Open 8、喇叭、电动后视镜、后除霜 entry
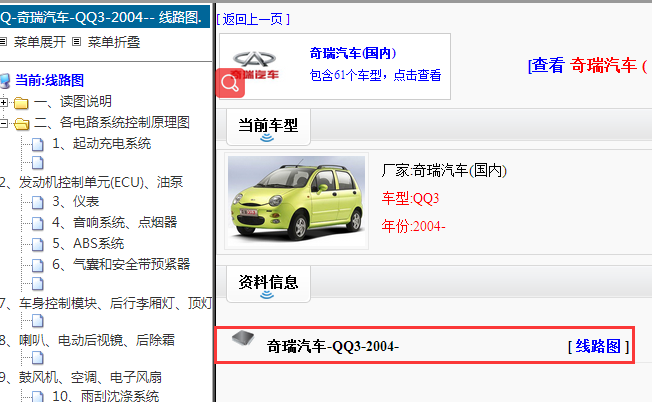 tap(87, 340)
